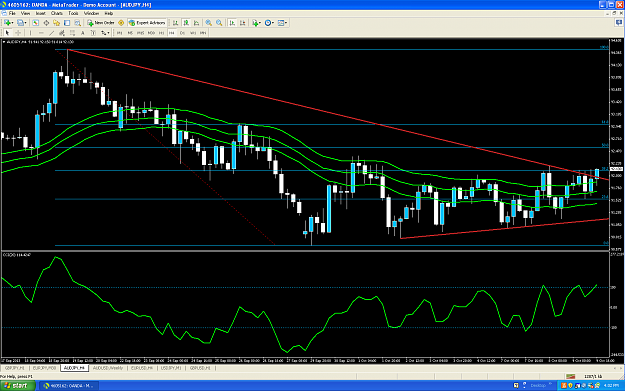Open the File menu
The image size is (625, 391).
coord(12,13)
